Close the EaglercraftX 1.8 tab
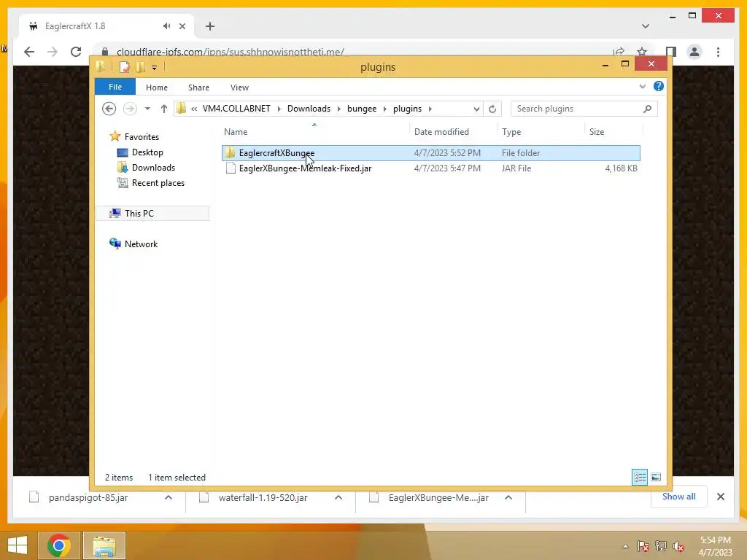Image resolution: width=747 pixels, height=560 pixels. click(182, 26)
